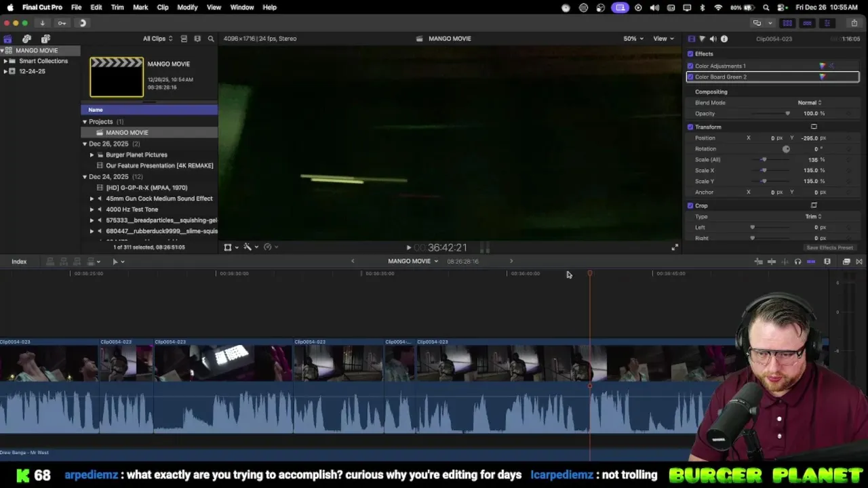This screenshot has height=488, width=868.
Task: Show Transform onscreen controls
Action: click(x=814, y=127)
